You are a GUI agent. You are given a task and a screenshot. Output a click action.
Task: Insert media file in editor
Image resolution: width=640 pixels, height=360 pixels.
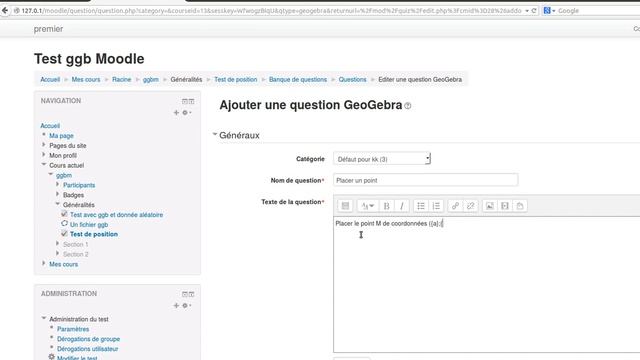[x=505, y=206]
